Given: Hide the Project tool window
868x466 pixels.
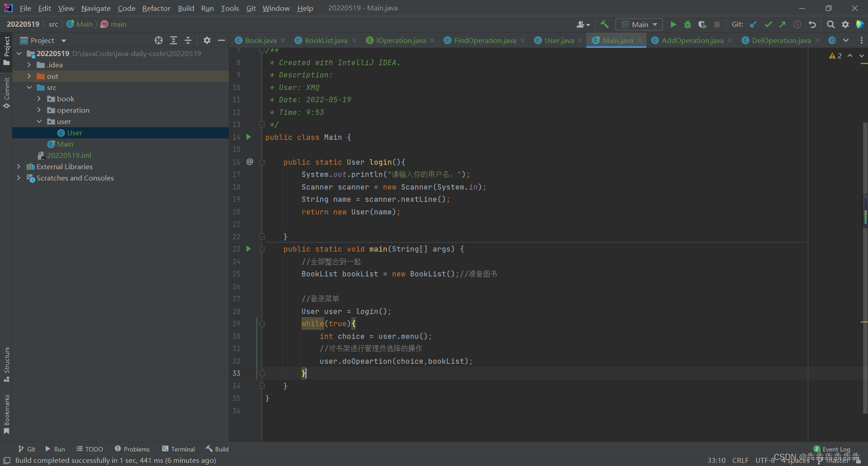Looking at the screenshot, I should (x=222, y=40).
